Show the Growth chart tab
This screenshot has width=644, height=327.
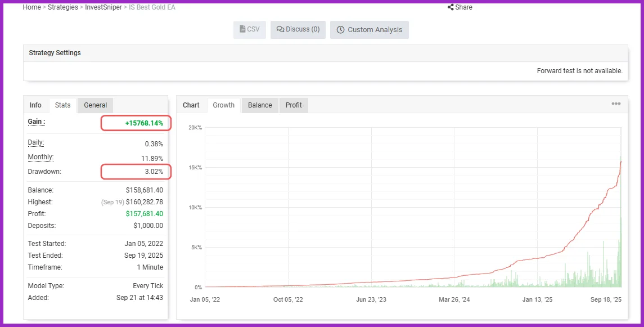pos(223,105)
